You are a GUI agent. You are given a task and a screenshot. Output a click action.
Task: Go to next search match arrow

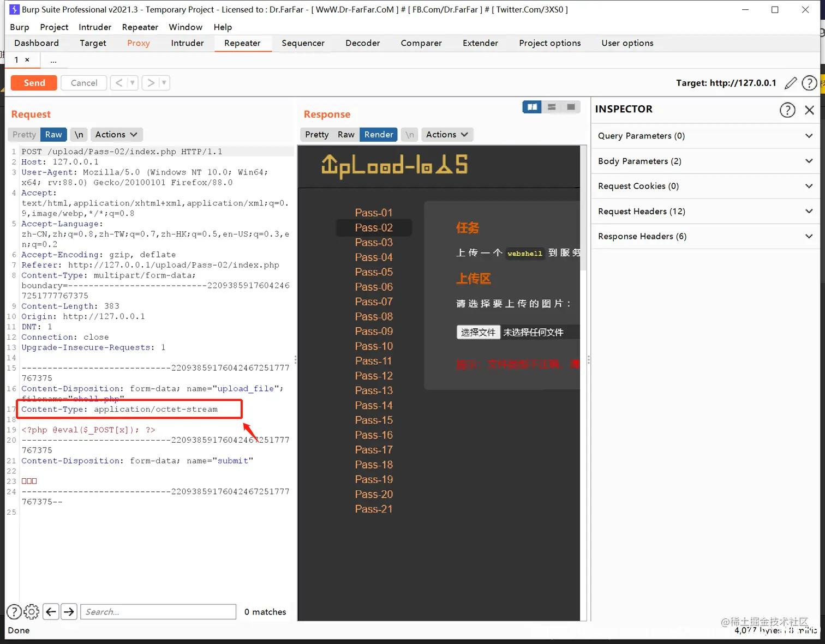coord(69,612)
